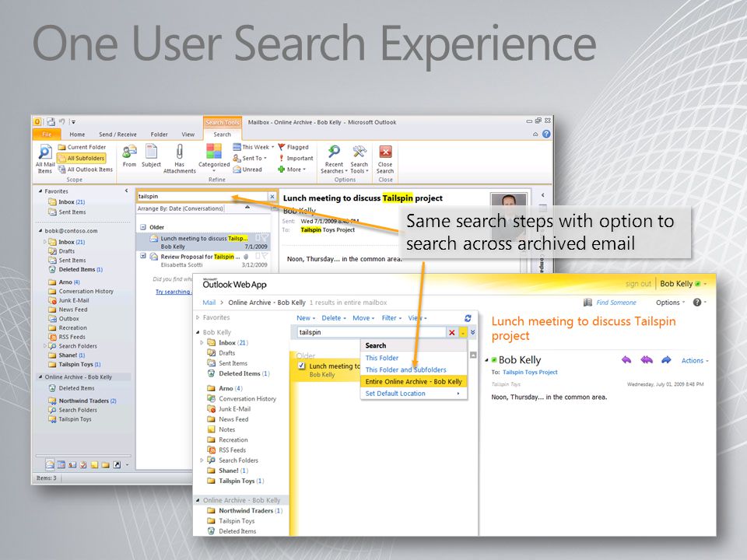Screen dimensions: 747x560
Task: Click the Contacts navigation icon at bottom
Action: tap(72, 465)
